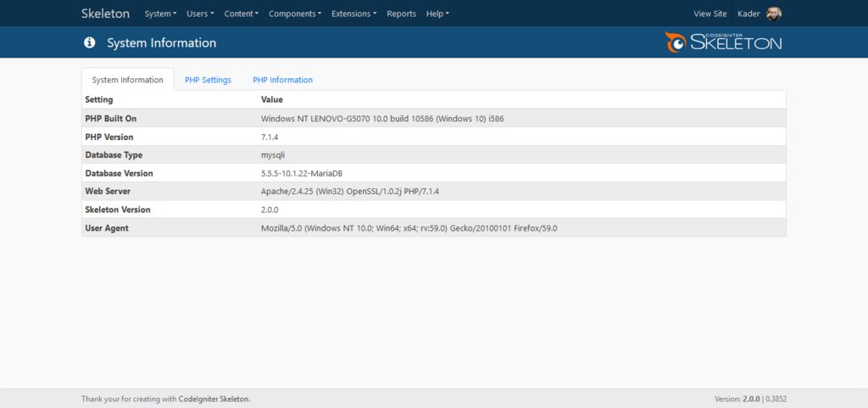Click the 5.5.5-10.1.22-MariaDB value
Screen dimensions: 868x408
pos(302,173)
